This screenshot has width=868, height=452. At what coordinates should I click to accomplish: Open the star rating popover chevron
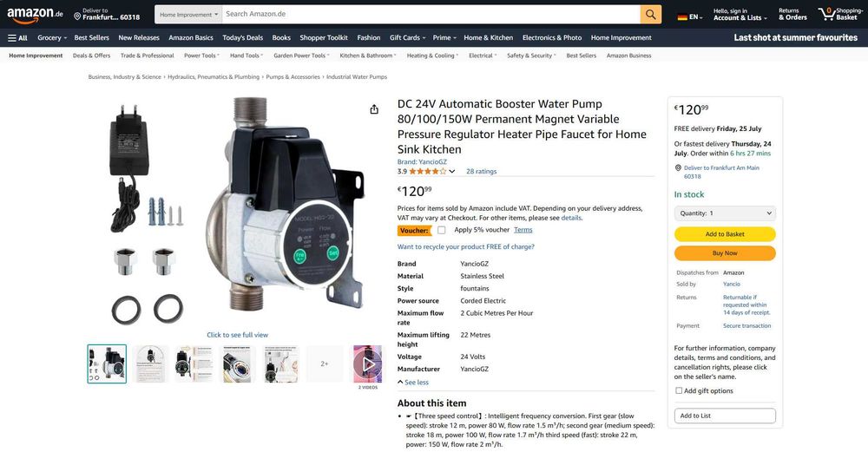point(451,172)
